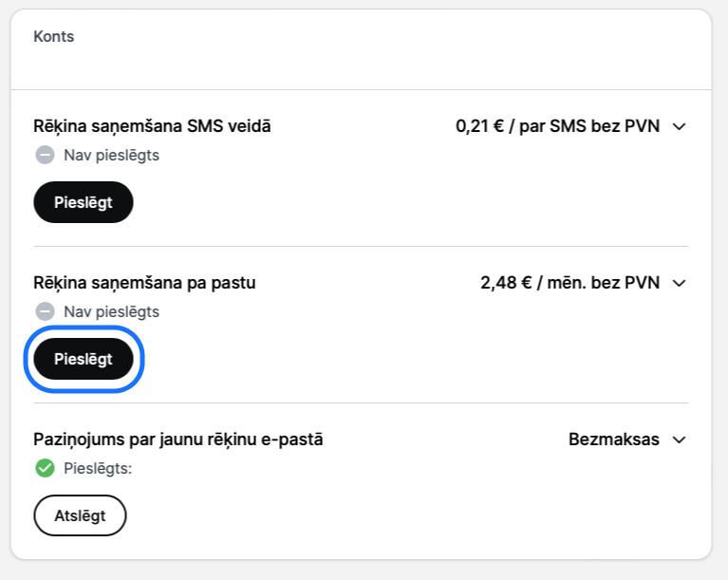The height and width of the screenshot is (580, 728).
Task: Expand the Paziņojums par jaunu rēķinu chevron
Action: click(x=680, y=440)
